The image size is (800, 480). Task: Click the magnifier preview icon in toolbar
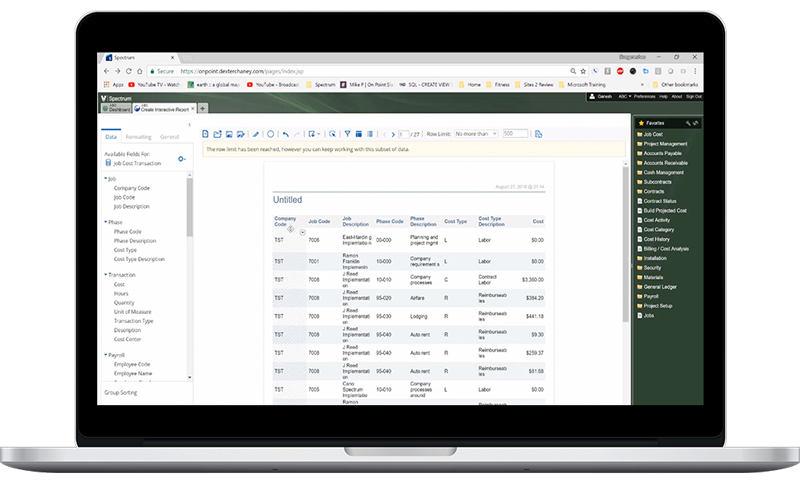click(x=332, y=134)
